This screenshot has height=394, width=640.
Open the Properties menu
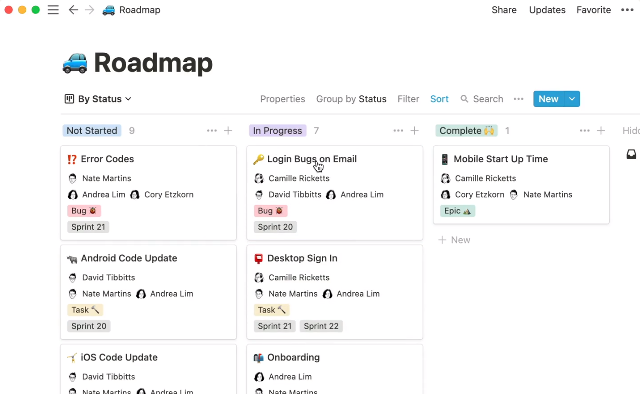click(x=282, y=99)
